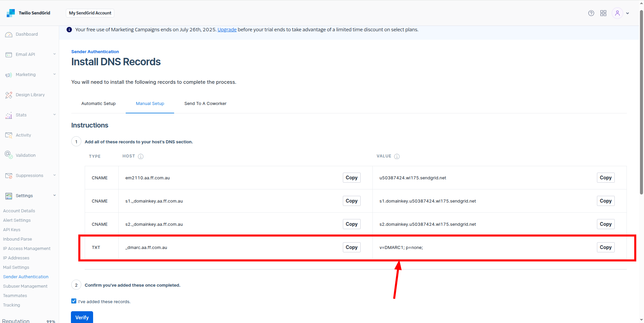Viewport: 644px width, 323px height.
Task: Click My SendGrid Account button
Action: coord(90,13)
